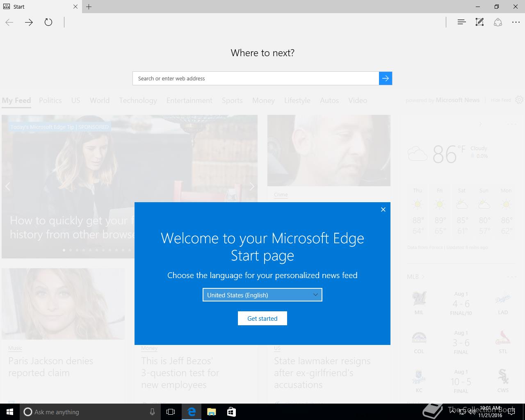Viewport: 525px width, 420px height.
Task: Select the COL vs STL game score
Action: (x=461, y=343)
